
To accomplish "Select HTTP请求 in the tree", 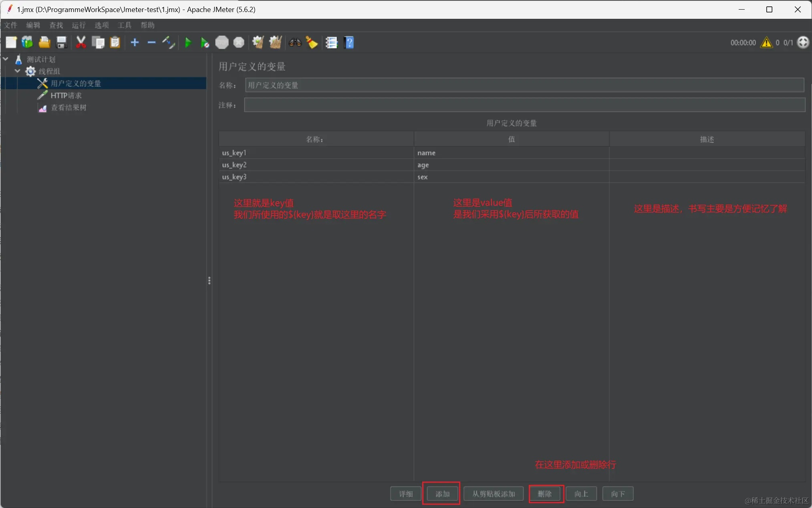I will point(66,95).
